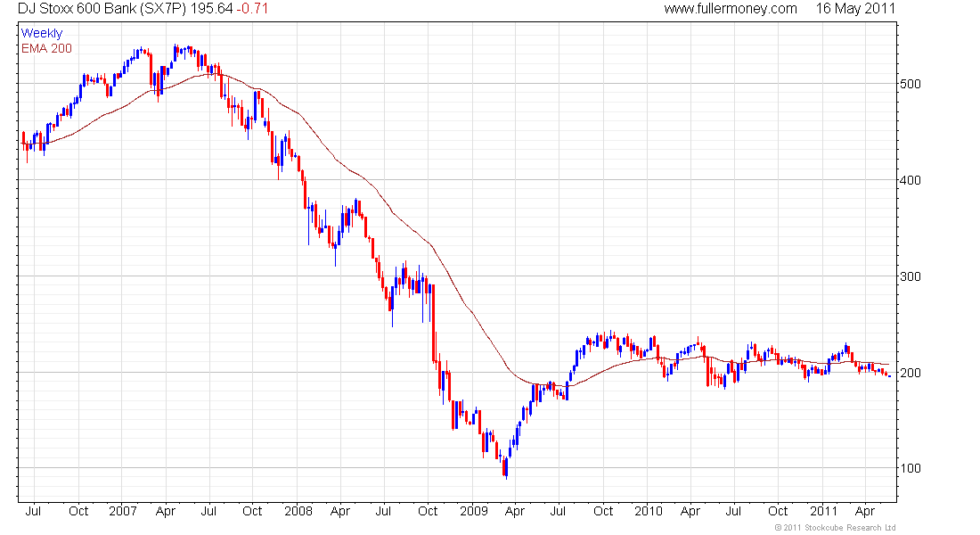The height and width of the screenshot is (535, 980).
Task: Click the date 16 May 2011
Action: (x=855, y=9)
